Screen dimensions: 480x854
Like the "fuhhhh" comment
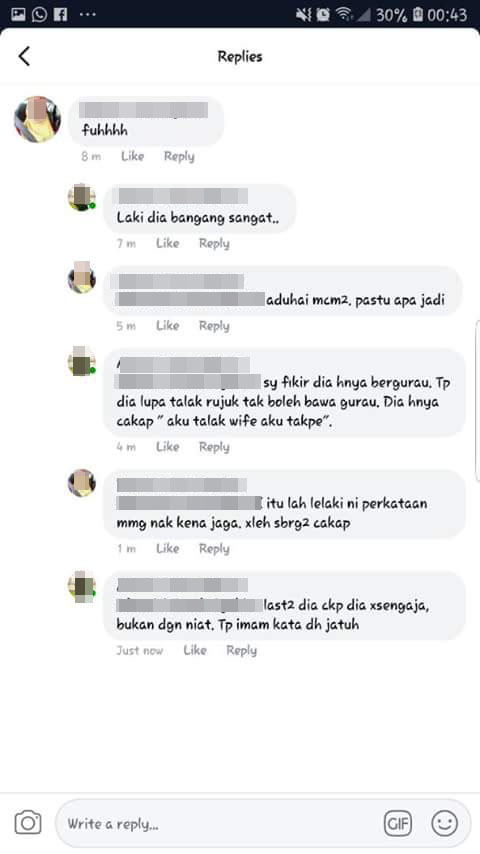pos(132,156)
